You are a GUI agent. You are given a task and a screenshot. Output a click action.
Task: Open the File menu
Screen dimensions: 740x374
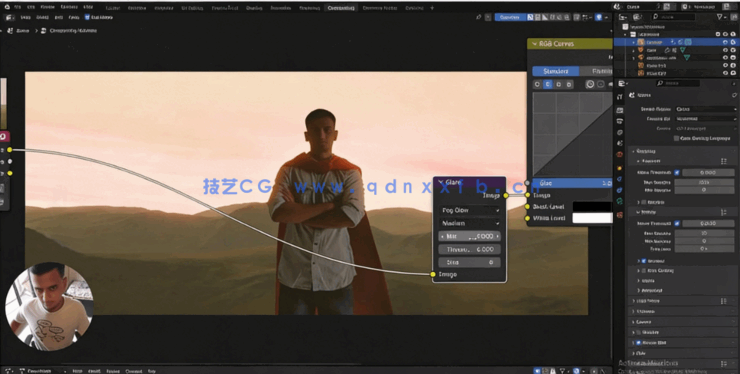(x=17, y=7)
